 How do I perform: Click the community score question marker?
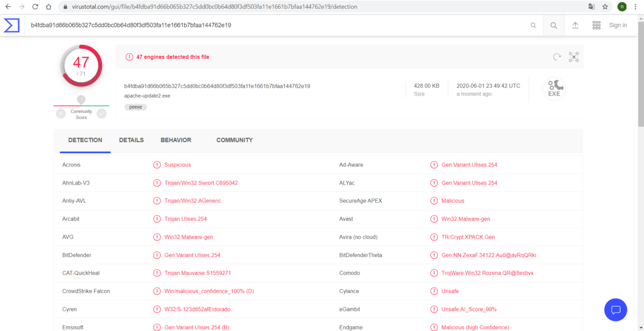(81, 99)
